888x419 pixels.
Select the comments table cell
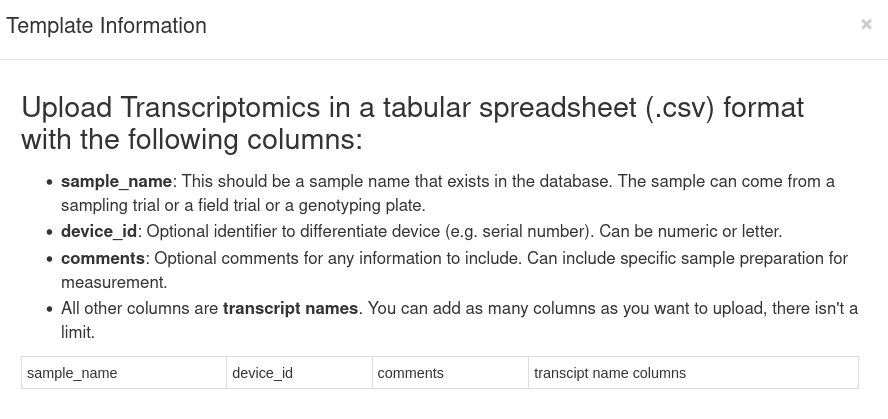pos(450,373)
